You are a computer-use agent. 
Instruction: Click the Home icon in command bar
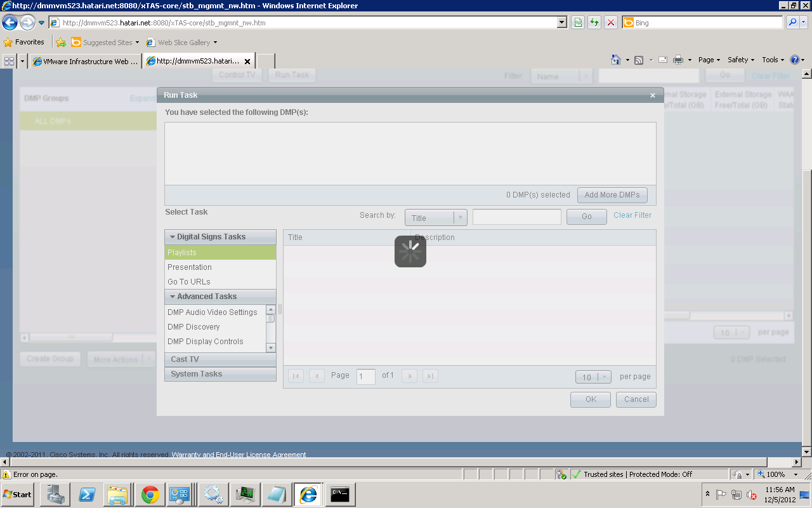pyautogui.click(x=615, y=60)
